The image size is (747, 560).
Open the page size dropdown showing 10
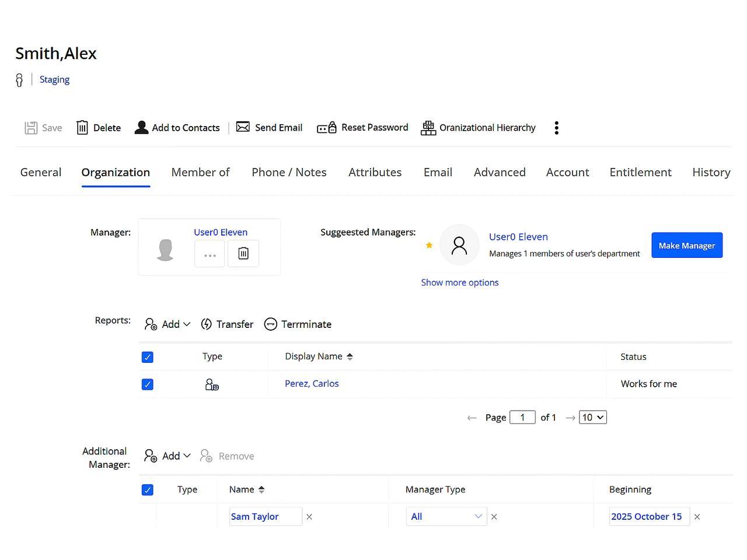pyautogui.click(x=593, y=417)
